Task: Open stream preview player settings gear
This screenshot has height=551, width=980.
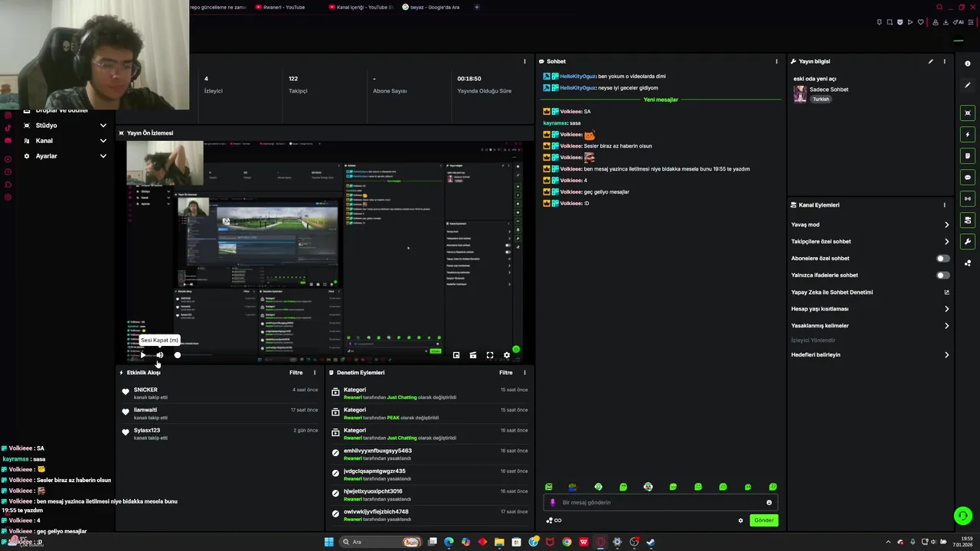Action: (x=506, y=355)
